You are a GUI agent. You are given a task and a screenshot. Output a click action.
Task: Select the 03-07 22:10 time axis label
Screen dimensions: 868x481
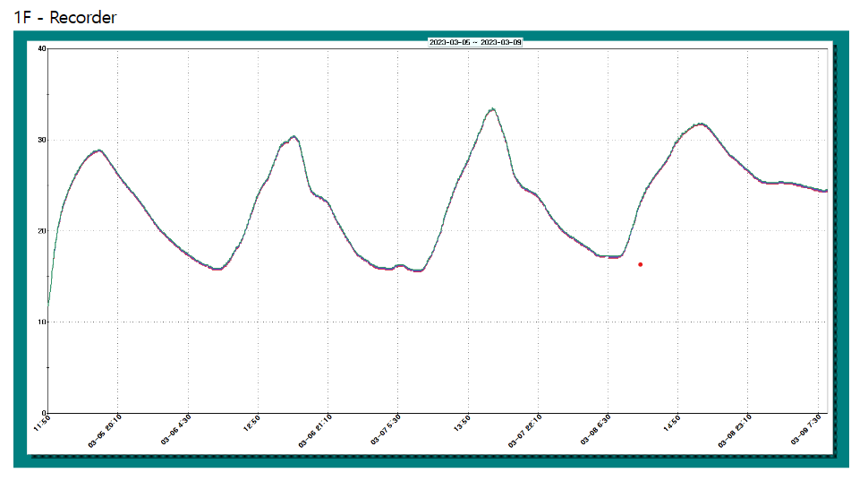(x=524, y=430)
